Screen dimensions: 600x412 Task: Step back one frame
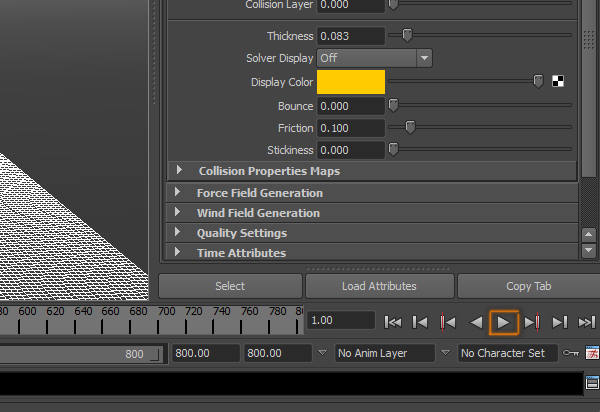pyautogui.click(x=421, y=321)
